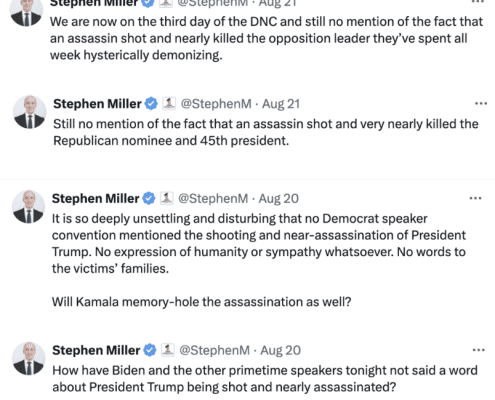
Task: Open @StephenM handle on Democrat speaker tweet
Action: point(213,198)
